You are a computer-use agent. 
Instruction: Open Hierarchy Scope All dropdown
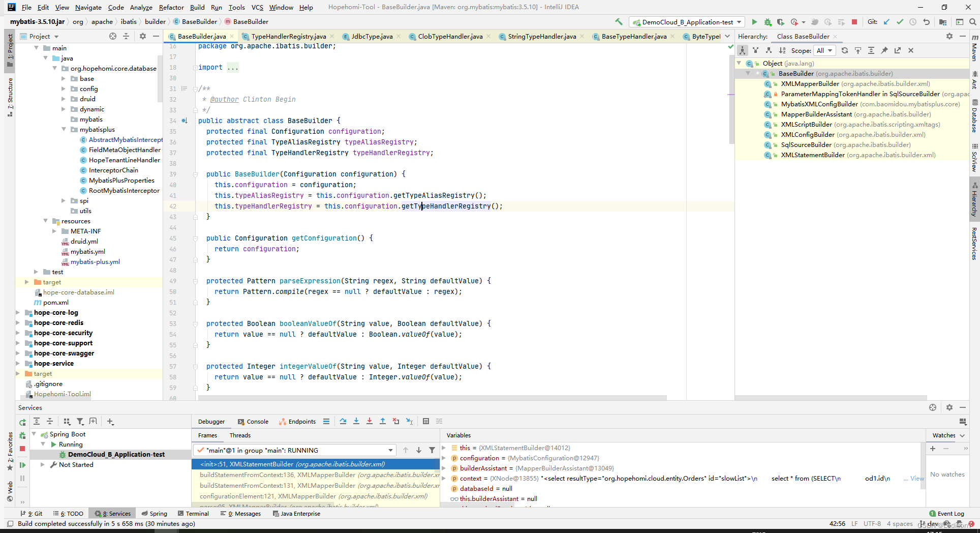[x=824, y=50]
